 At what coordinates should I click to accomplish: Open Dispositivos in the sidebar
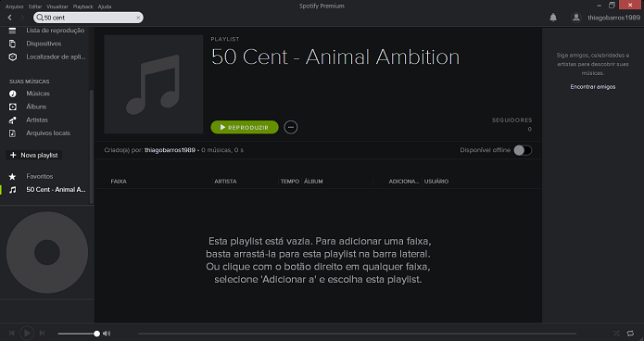(x=44, y=44)
